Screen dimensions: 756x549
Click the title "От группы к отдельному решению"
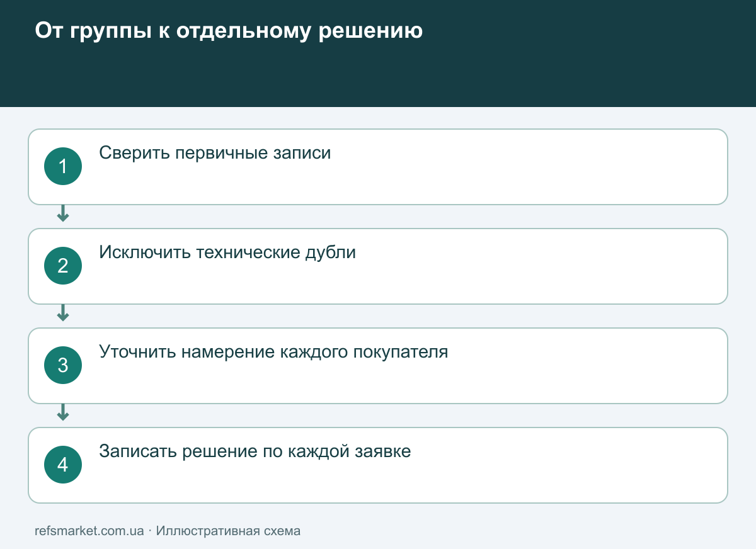click(x=229, y=31)
